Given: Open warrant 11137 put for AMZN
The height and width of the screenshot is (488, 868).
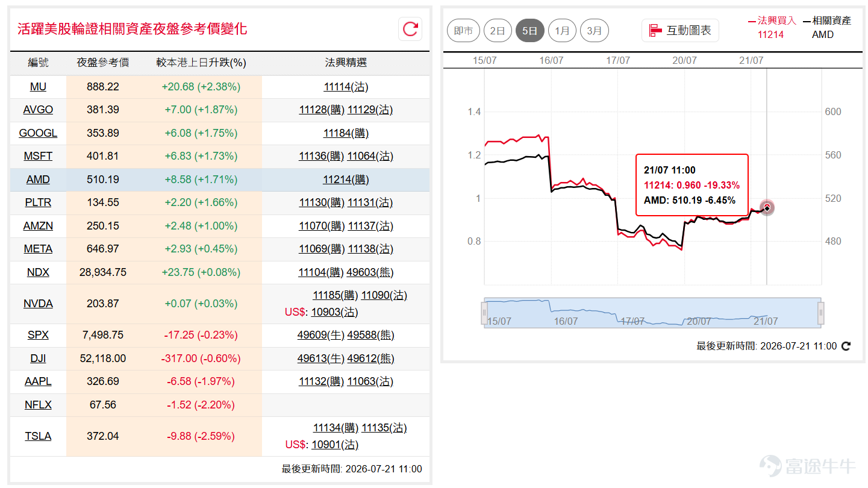Looking at the screenshot, I should click(370, 226).
